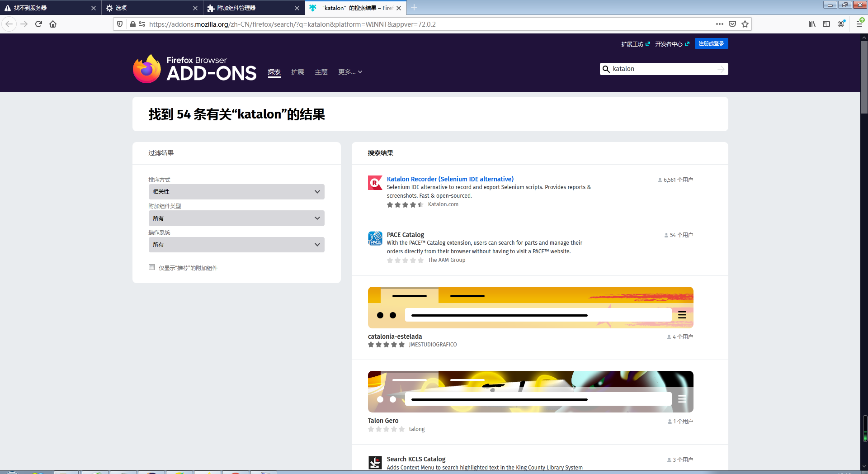The image size is (868, 474).
Task: Open a new browser tab
Action: click(414, 8)
